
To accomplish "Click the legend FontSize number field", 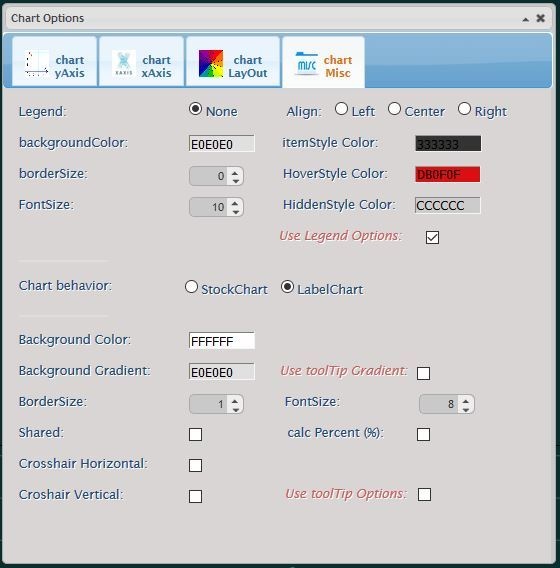I will coord(209,207).
